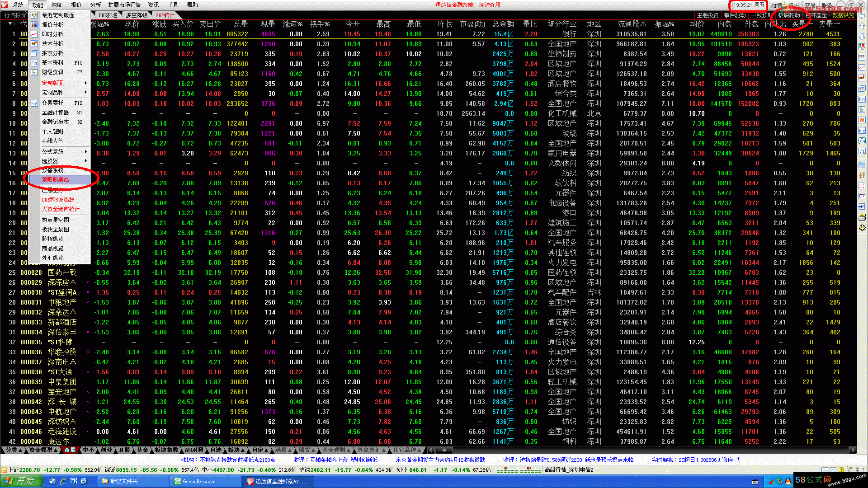Image resolution: width=868 pixels, height=488 pixels.
Task: Click the horizontal scrollbar right arrow
Action: pos(852,450)
